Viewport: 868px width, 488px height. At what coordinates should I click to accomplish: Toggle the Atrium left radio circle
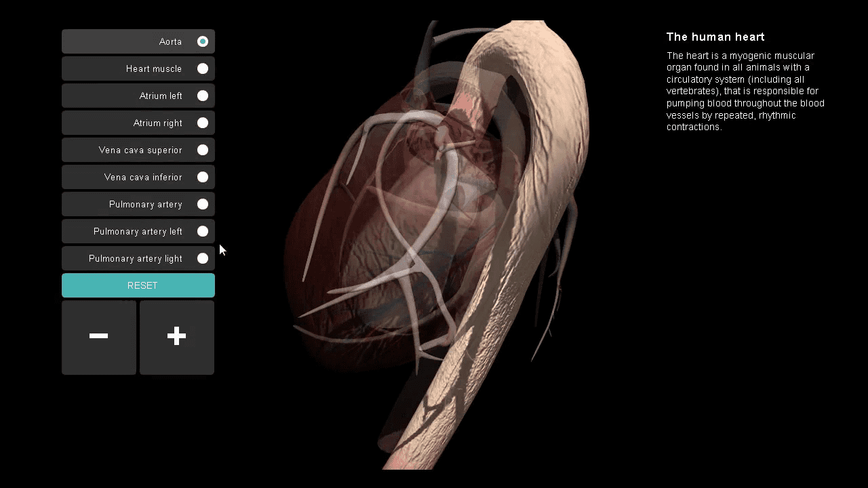click(x=203, y=96)
